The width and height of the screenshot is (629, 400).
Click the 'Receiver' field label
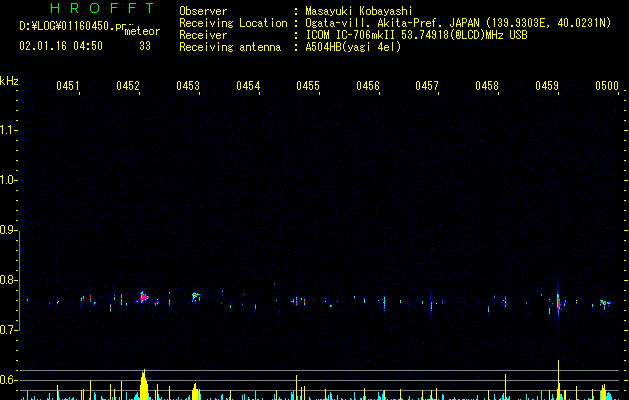point(203,35)
